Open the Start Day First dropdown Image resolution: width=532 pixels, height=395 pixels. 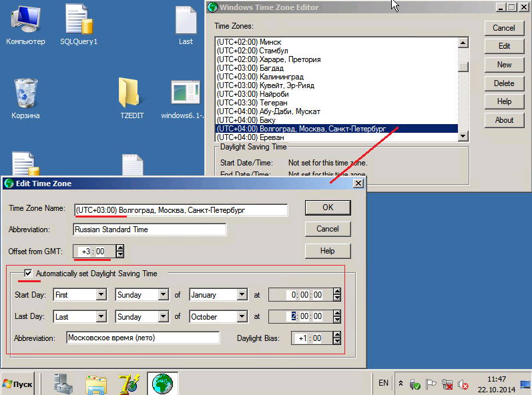(101, 294)
